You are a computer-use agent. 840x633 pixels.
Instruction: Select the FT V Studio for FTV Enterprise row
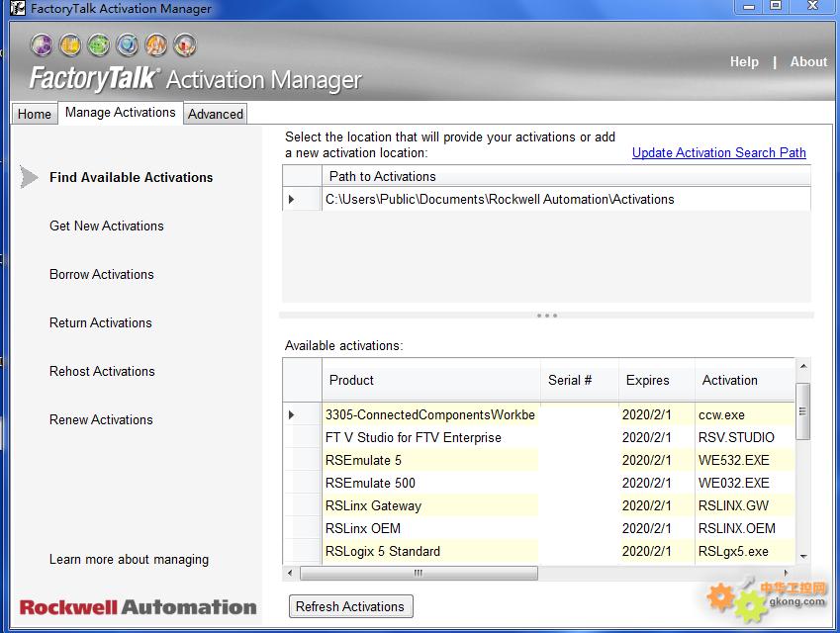[x=430, y=437]
